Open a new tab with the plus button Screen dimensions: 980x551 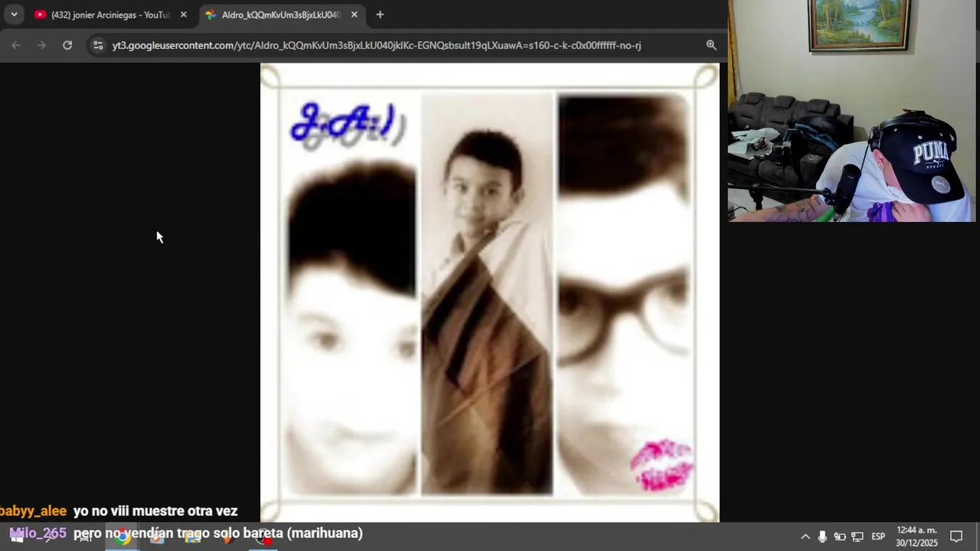point(380,15)
